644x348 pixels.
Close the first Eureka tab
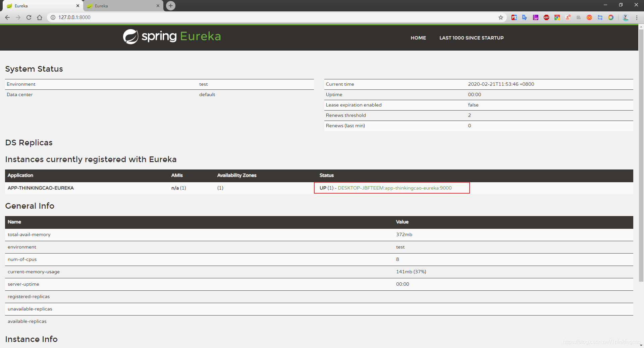coord(77,6)
